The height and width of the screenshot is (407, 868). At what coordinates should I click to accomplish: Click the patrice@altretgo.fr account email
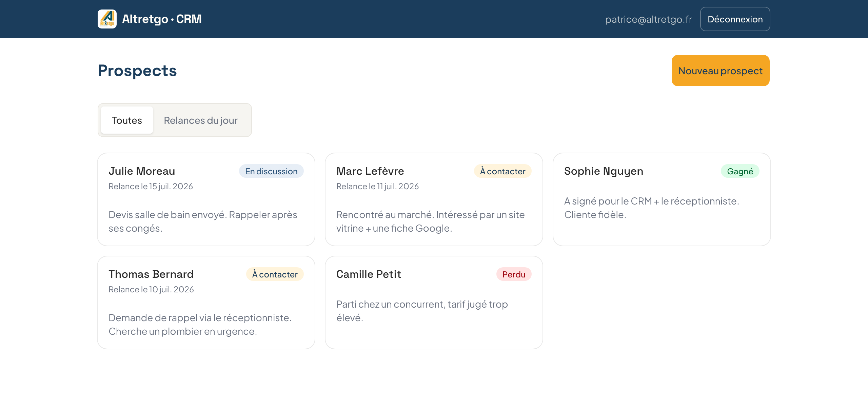tap(648, 19)
